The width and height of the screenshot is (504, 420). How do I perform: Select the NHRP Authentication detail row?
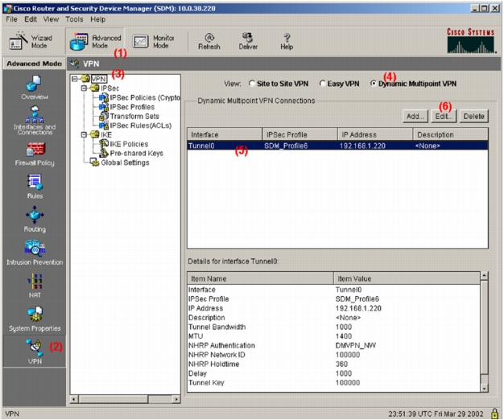(333, 345)
